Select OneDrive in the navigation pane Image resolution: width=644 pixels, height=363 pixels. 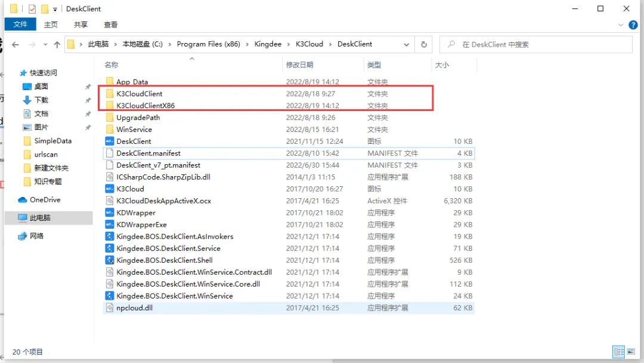point(45,200)
